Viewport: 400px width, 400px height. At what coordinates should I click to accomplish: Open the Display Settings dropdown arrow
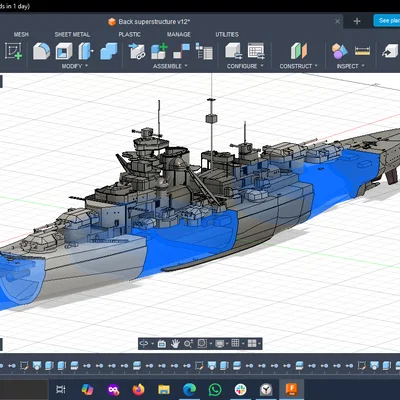click(x=227, y=344)
